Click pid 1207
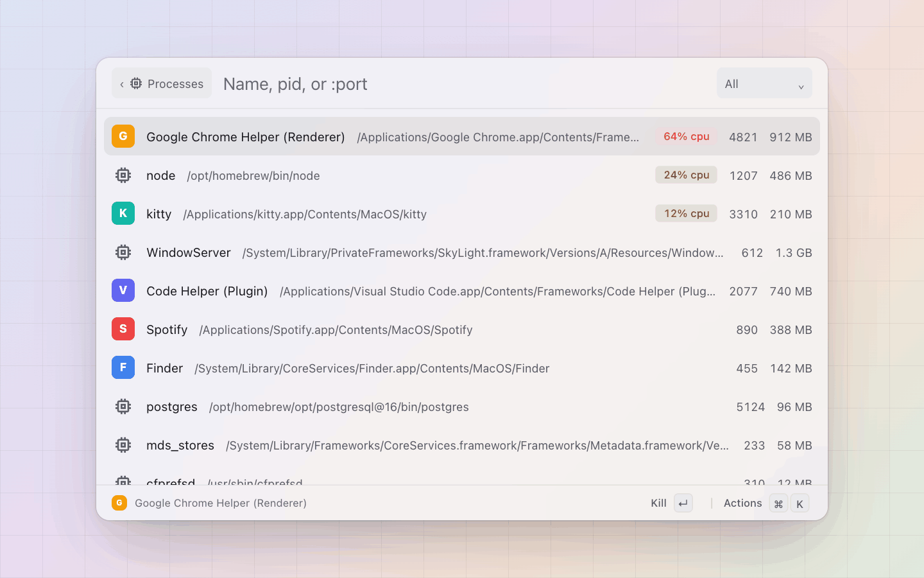This screenshot has height=578, width=924. pyautogui.click(x=744, y=175)
